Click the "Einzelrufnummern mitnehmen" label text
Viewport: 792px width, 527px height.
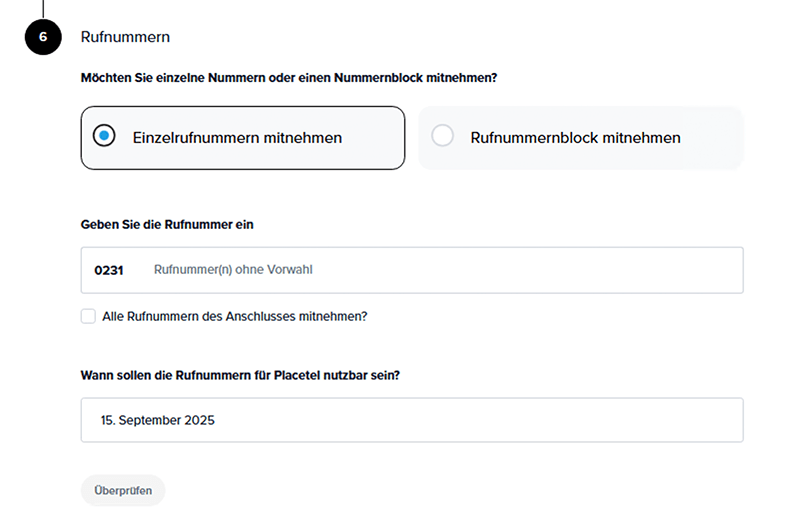[237, 138]
